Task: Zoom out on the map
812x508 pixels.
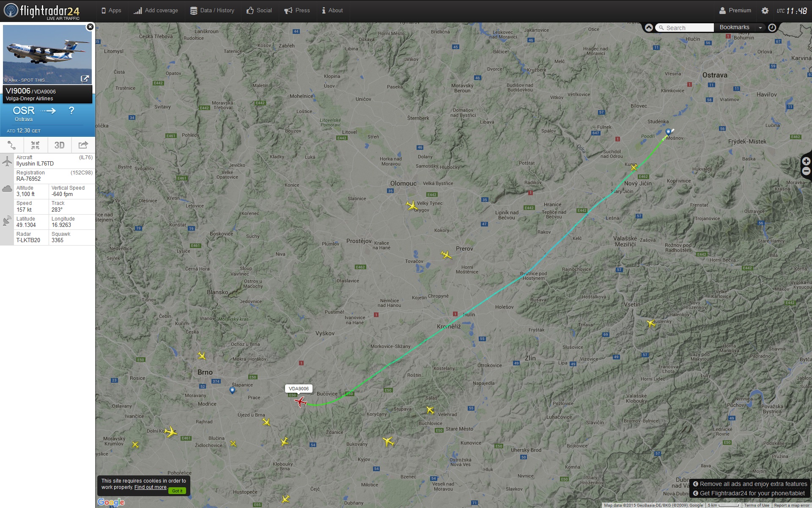Action: pos(806,171)
